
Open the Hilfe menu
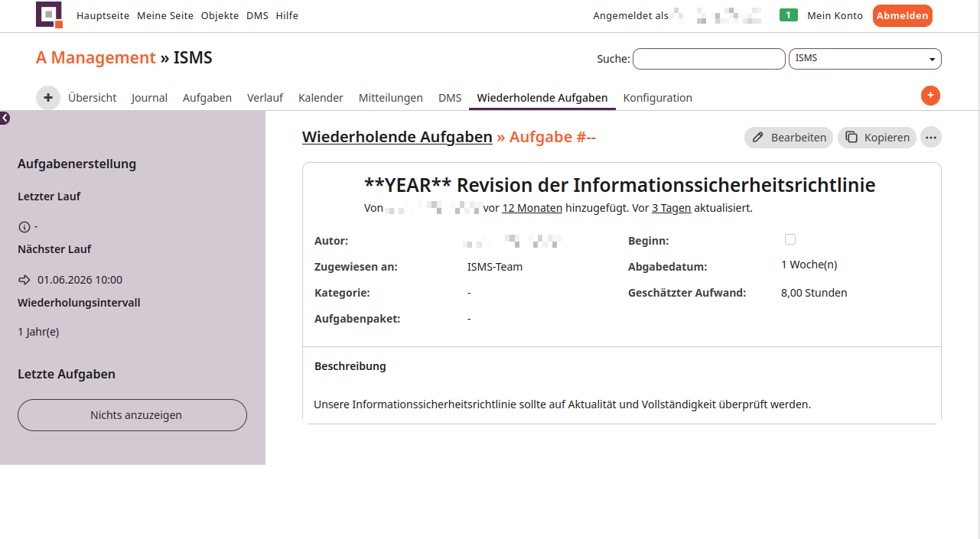coord(287,15)
